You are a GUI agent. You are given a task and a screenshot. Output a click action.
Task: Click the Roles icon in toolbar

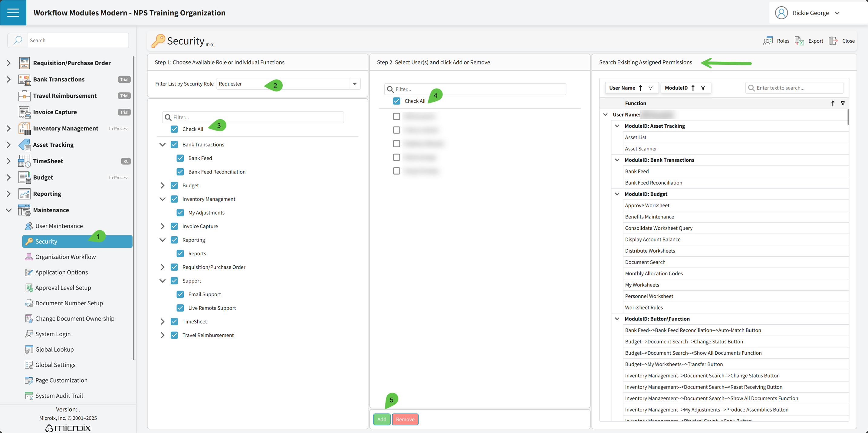click(x=768, y=41)
